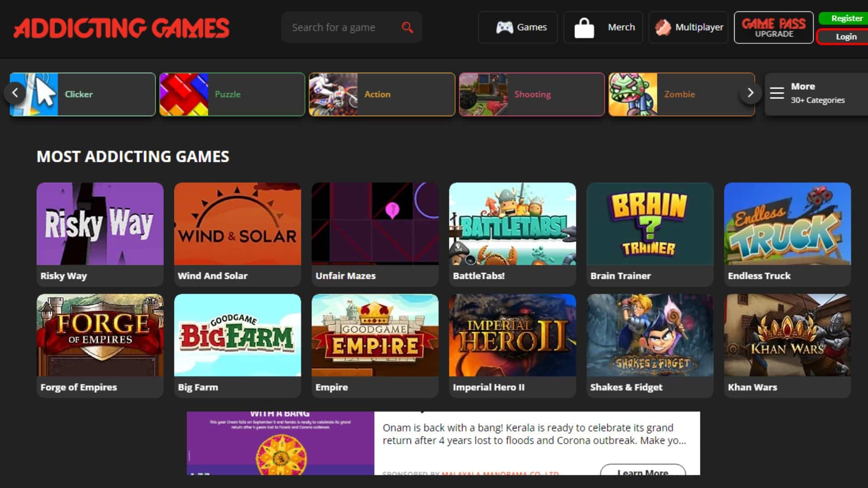The height and width of the screenshot is (488, 868).
Task: Click the Wind And Solar title text
Action: pos(212,276)
